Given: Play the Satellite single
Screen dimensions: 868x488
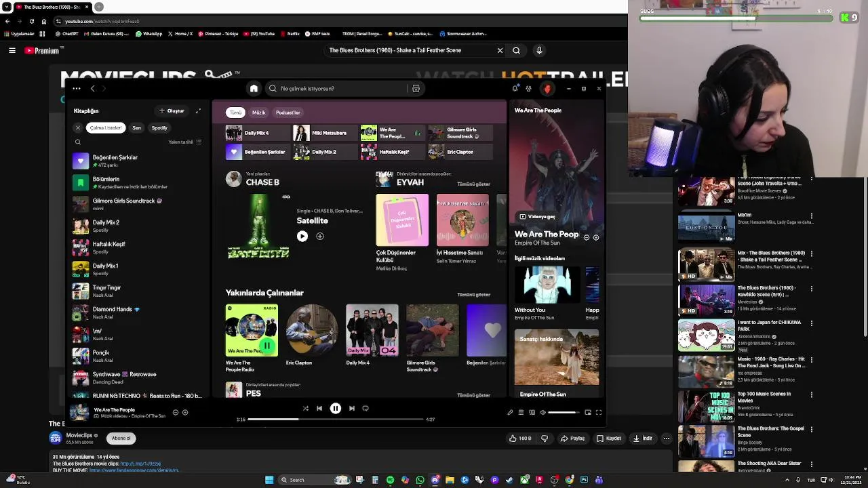Looking at the screenshot, I should click(x=302, y=237).
